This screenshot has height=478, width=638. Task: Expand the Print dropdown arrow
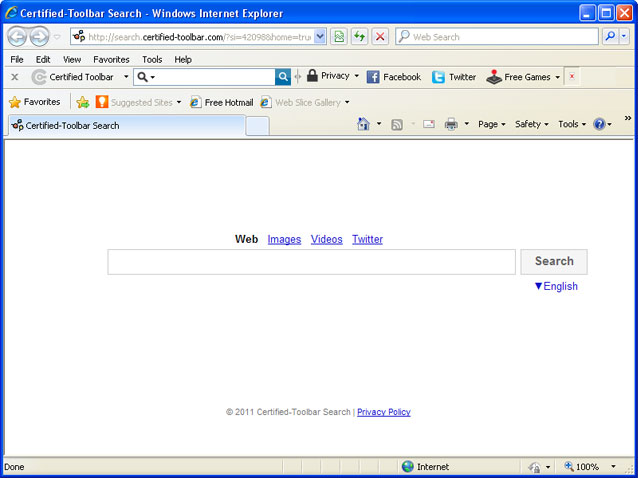click(467, 124)
